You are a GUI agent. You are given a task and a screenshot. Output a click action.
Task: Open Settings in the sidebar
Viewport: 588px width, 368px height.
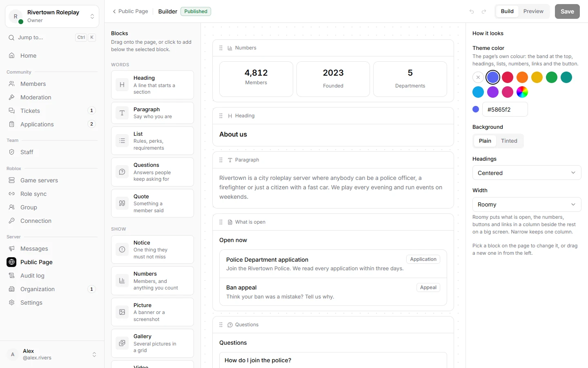[x=52, y=303]
